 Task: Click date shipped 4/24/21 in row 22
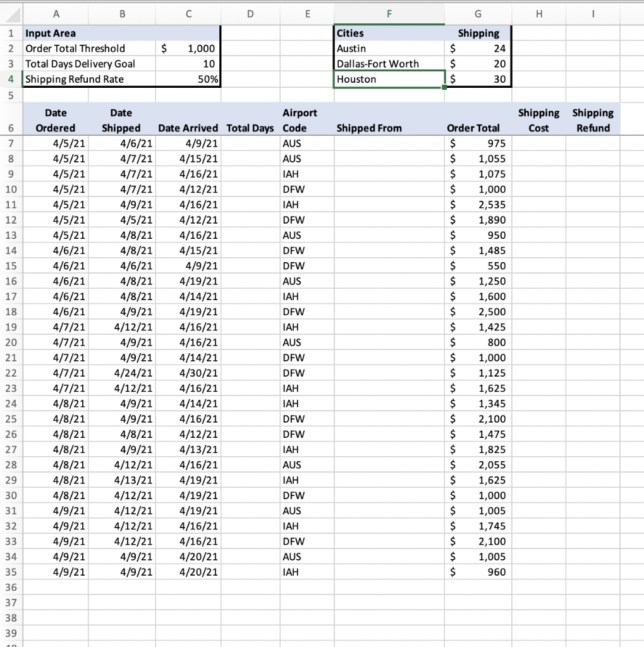pos(122,373)
